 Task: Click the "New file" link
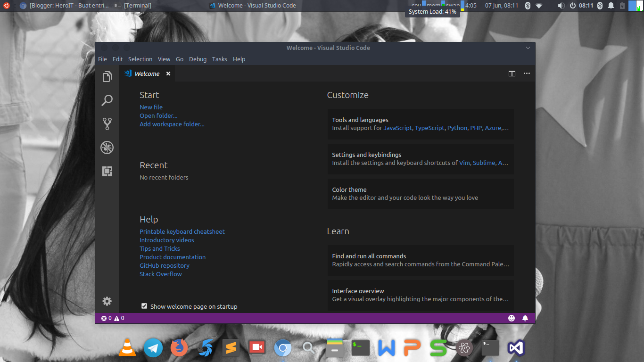tap(151, 107)
